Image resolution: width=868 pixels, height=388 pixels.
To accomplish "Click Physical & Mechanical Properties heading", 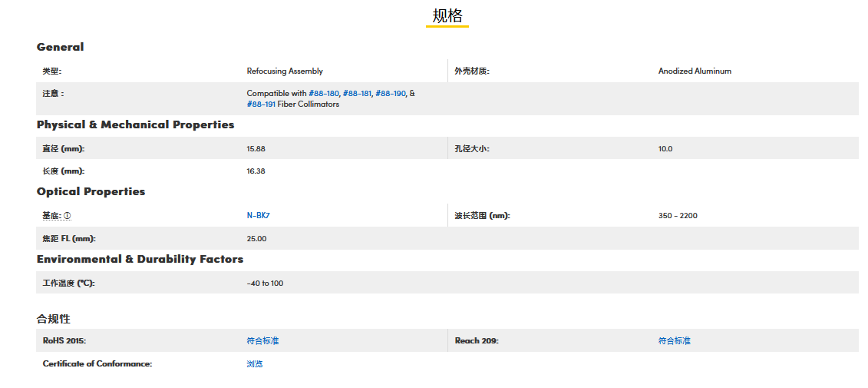I will pos(135,124).
